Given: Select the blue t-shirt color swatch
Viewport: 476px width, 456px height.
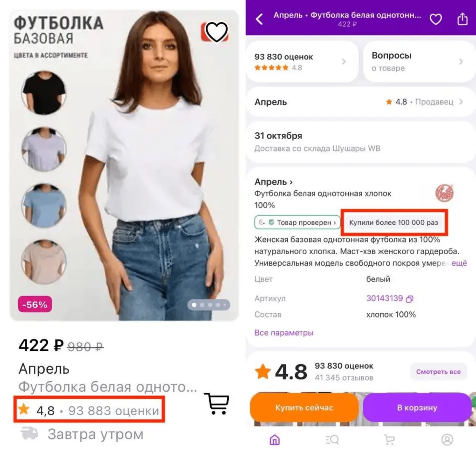Looking at the screenshot, I should pos(44,206).
